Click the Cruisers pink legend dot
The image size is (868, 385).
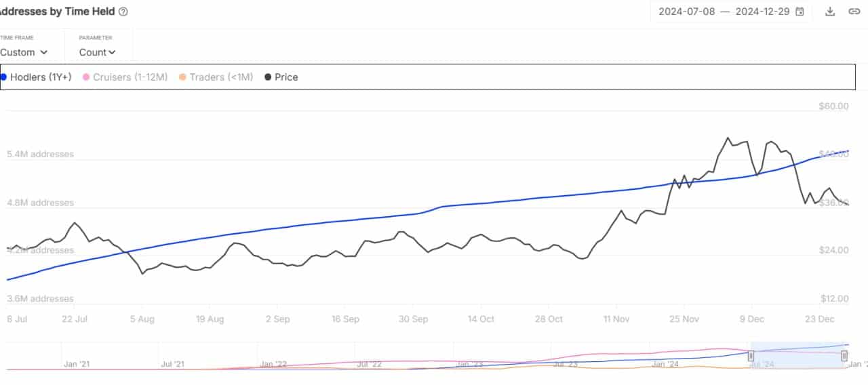(x=86, y=77)
